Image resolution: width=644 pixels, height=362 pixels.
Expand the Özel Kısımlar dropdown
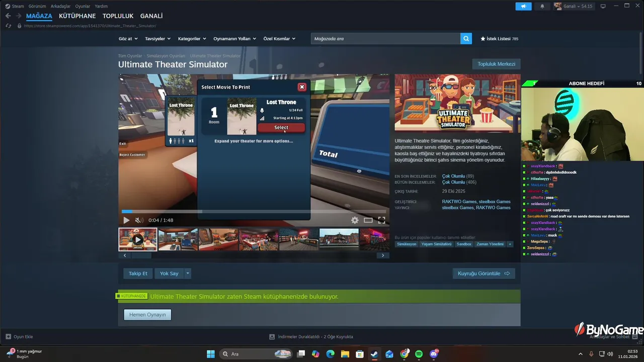[279, 39]
